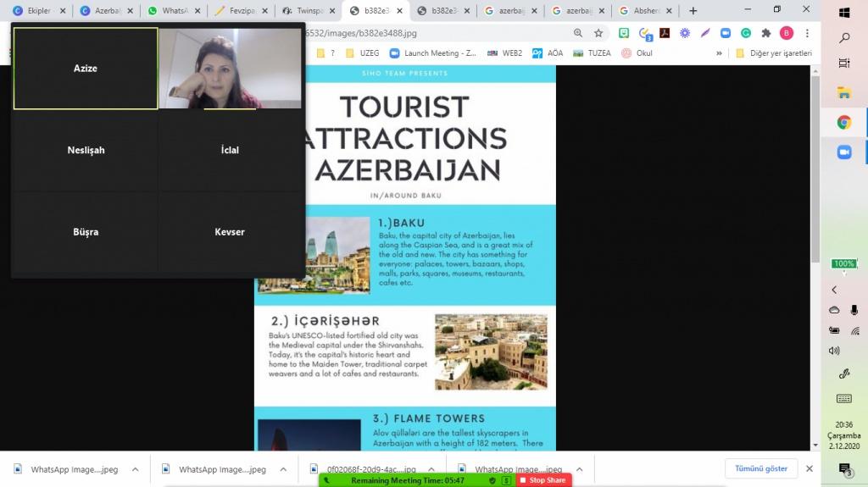868x487 pixels.
Task: Open the Chrome profile avatar B
Action: point(787,33)
